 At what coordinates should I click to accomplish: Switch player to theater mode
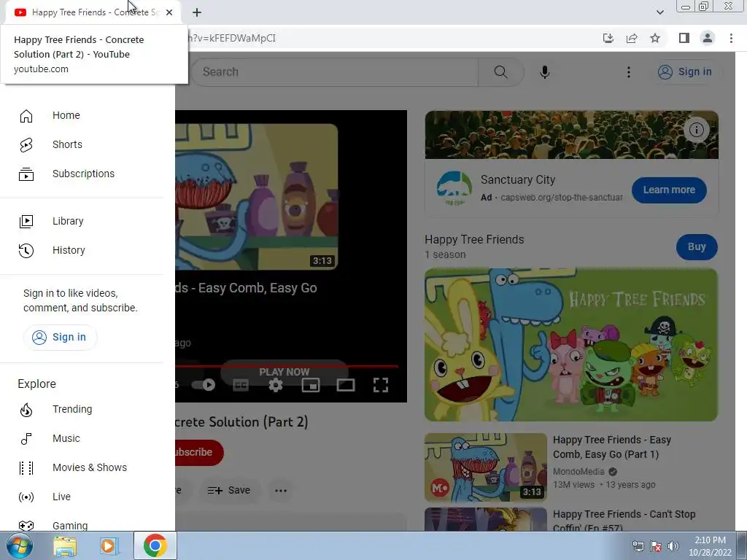(x=346, y=385)
